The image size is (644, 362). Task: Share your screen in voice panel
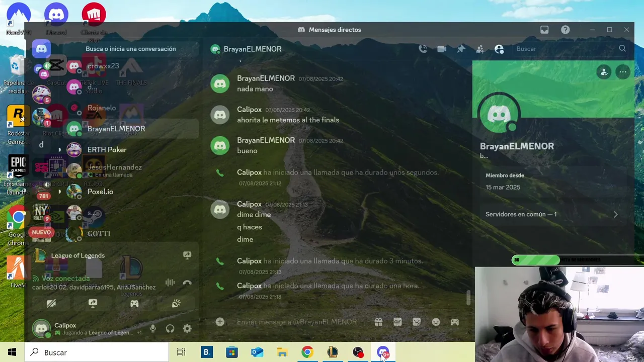[x=93, y=303]
